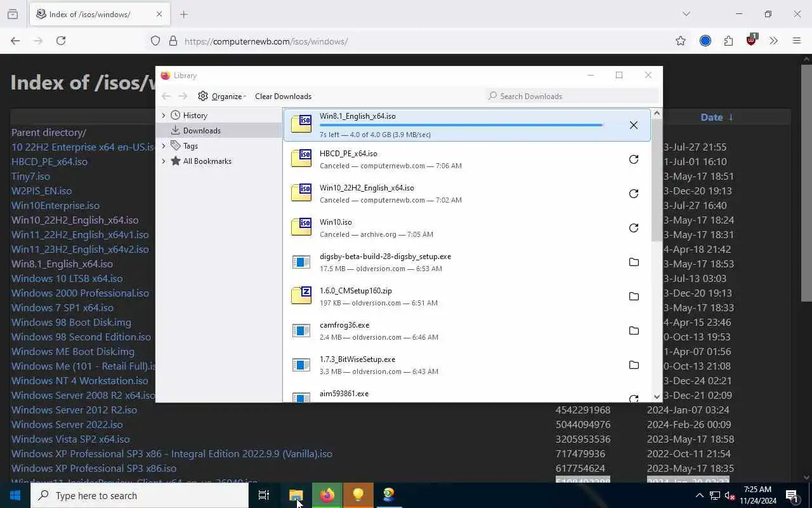Viewport: 812px width, 508px height.
Task: Click the taskbar search box
Action: [140, 495]
